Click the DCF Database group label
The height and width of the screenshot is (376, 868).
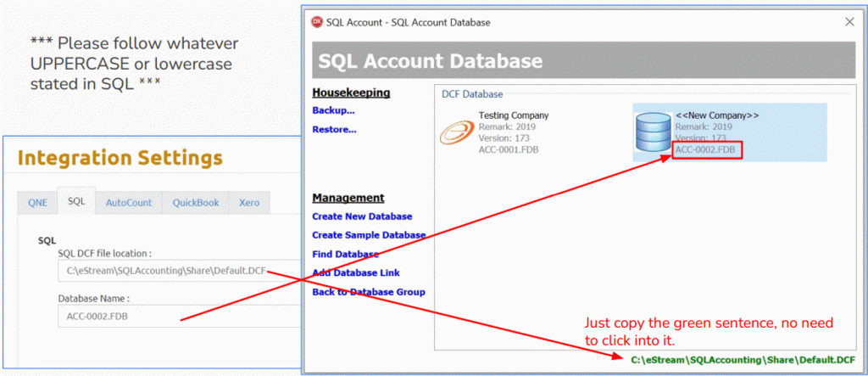(472, 94)
